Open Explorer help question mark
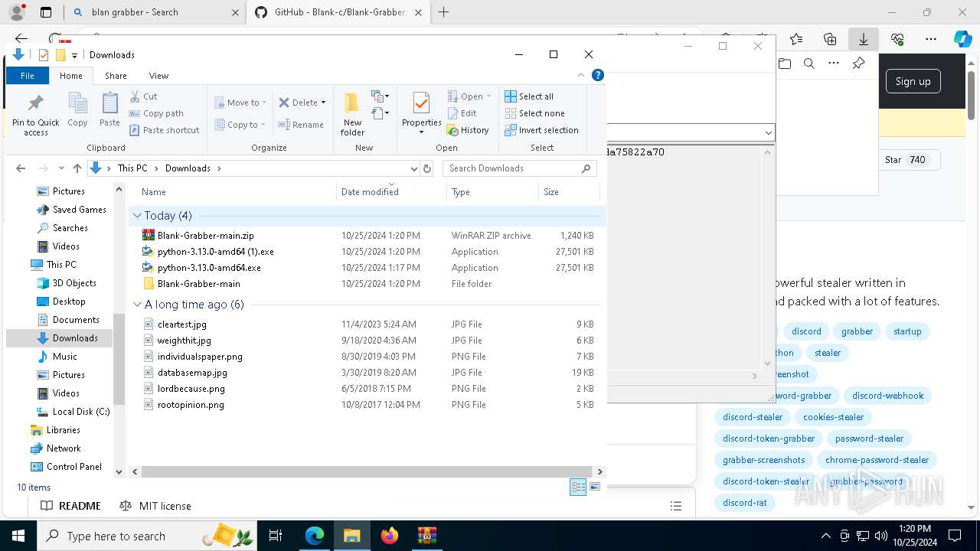Image resolution: width=980 pixels, height=551 pixels. (x=598, y=75)
